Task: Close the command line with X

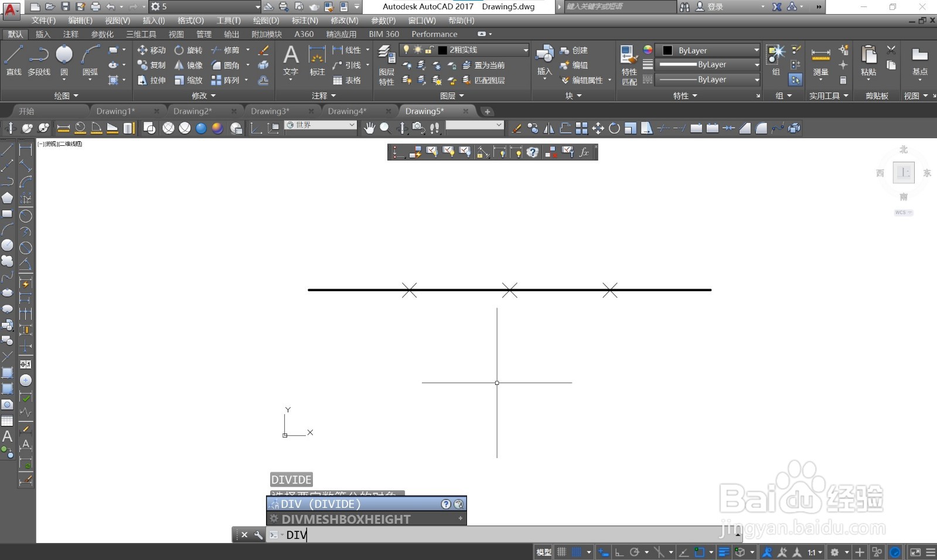Action: (x=244, y=535)
